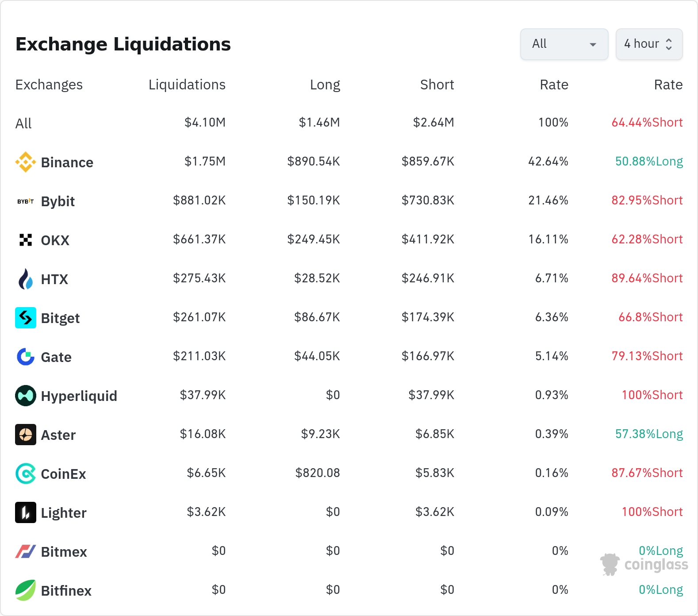Click the Bitfinex leaf logo icon
This screenshot has height=616, width=698.
[x=26, y=590]
